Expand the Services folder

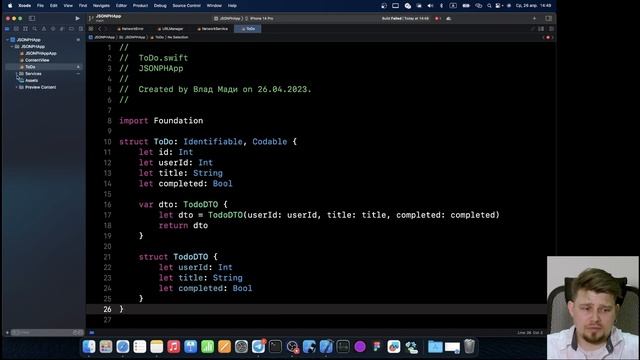[16, 73]
